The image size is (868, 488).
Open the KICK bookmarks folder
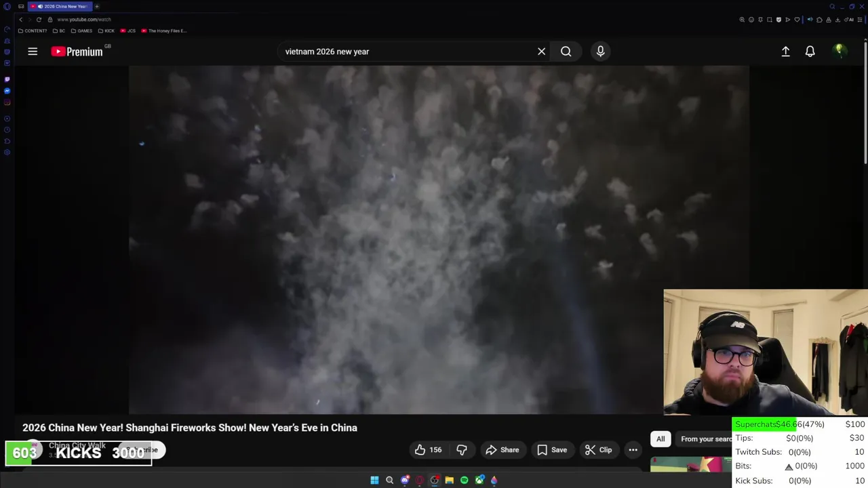[106, 30]
